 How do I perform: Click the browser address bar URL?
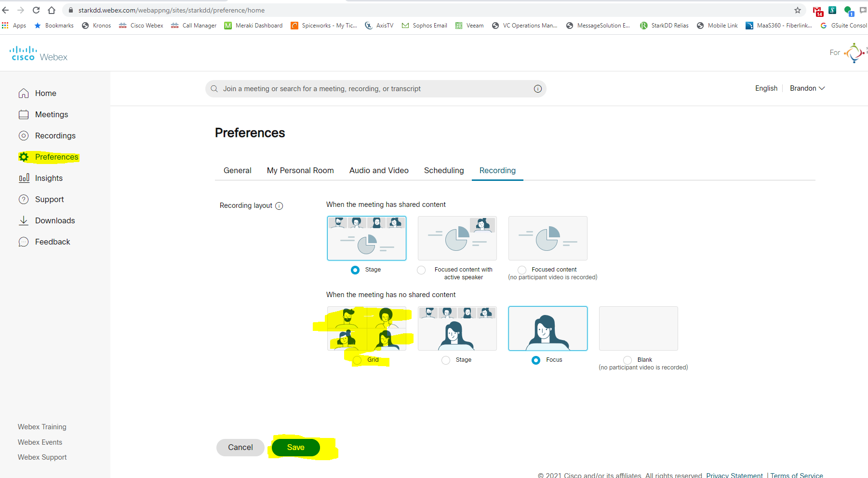click(x=172, y=10)
